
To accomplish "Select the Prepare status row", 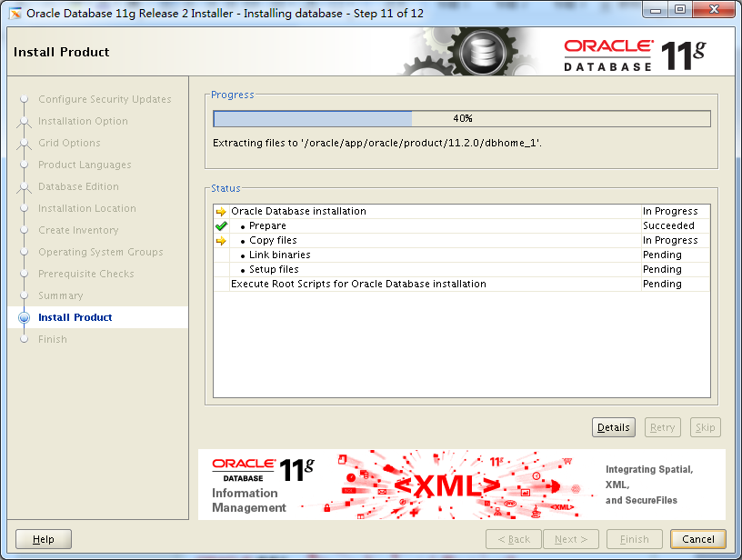I will (x=462, y=226).
